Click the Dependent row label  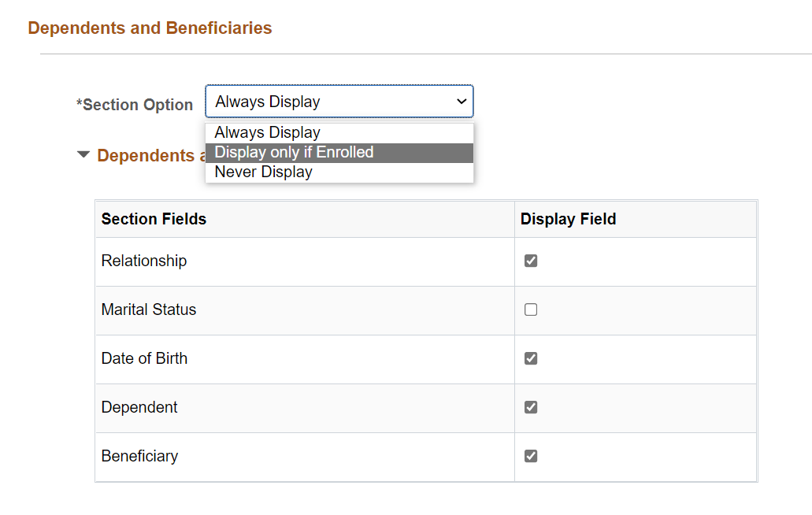(x=139, y=407)
